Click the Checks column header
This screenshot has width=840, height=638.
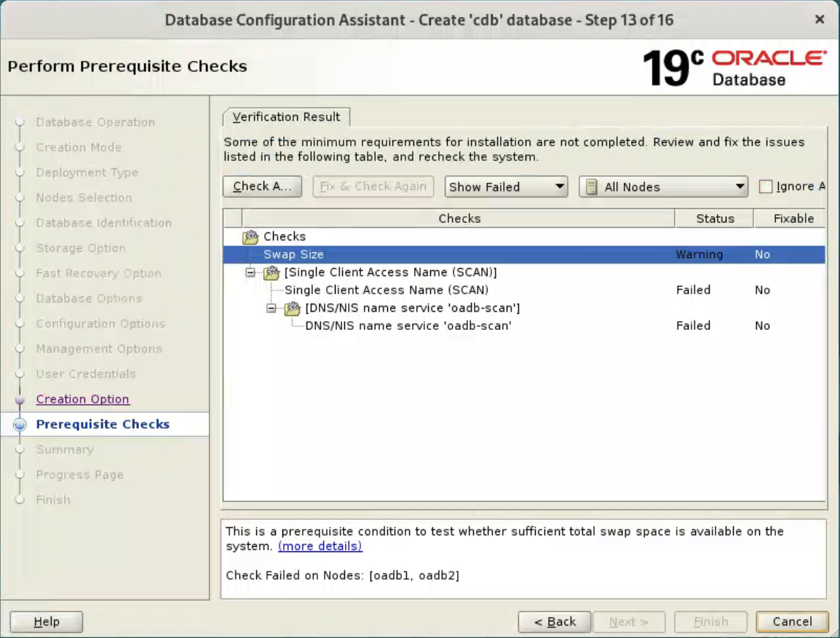[459, 218]
